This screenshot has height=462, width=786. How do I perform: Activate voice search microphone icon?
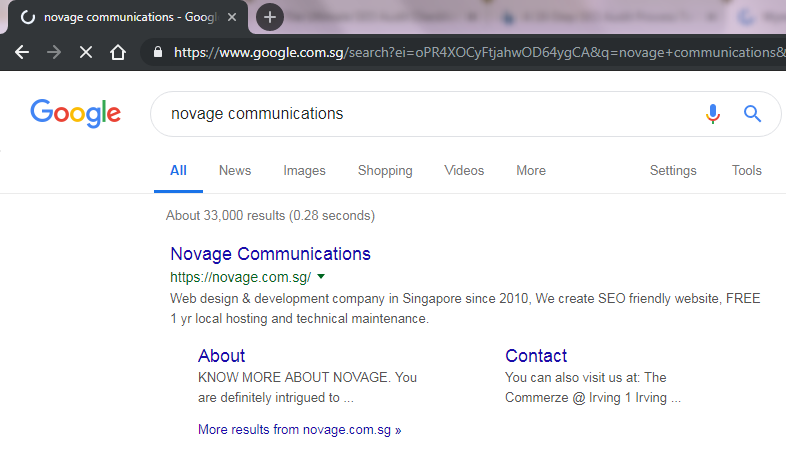click(712, 114)
